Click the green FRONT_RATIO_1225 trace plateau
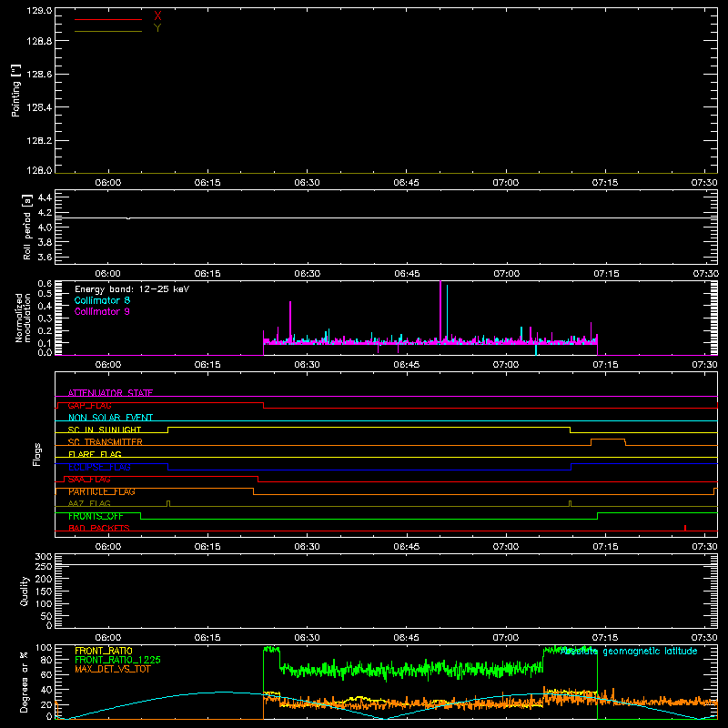The width and height of the screenshot is (728, 728). click(x=411, y=670)
